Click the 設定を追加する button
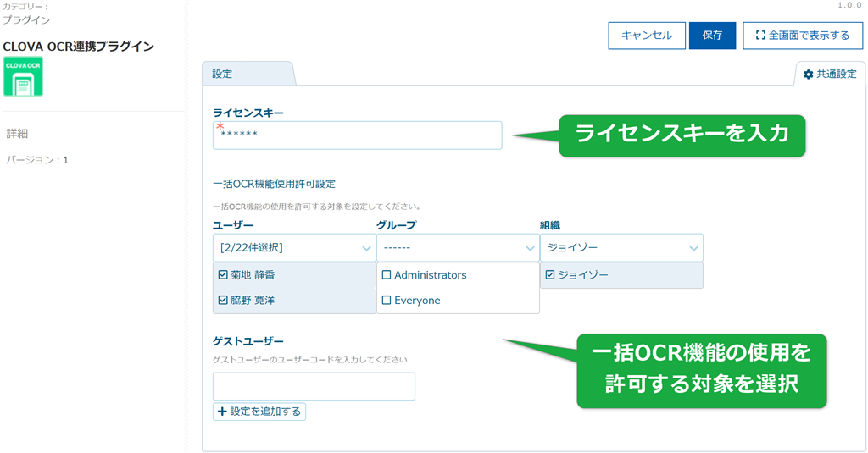868x453 pixels. [259, 412]
